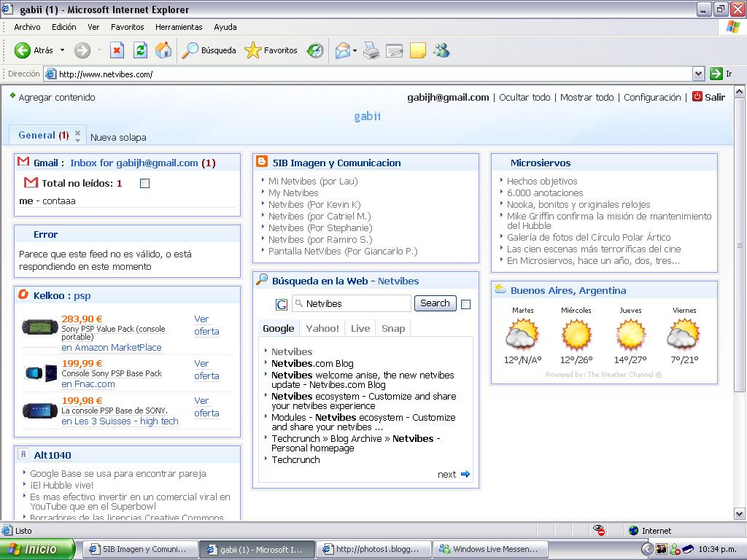
Task: Click the page vertical scrollbar down arrow
Action: click(740, 513)
